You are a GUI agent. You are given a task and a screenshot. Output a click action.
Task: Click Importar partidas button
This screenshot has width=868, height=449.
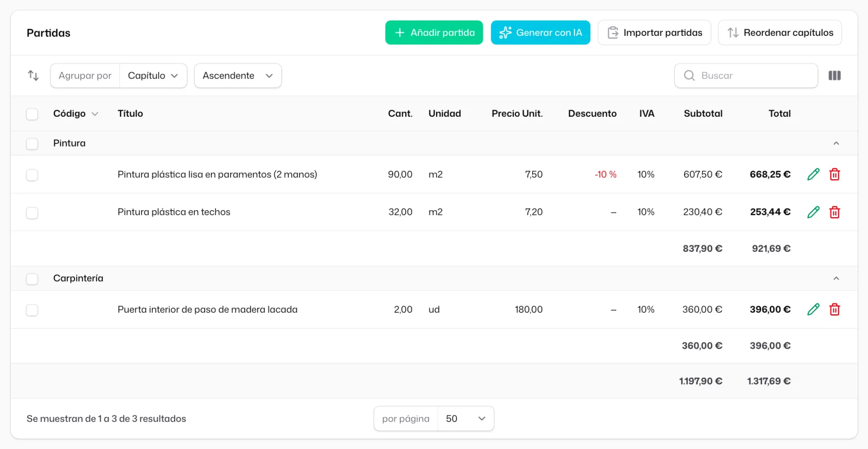point(654,33)
